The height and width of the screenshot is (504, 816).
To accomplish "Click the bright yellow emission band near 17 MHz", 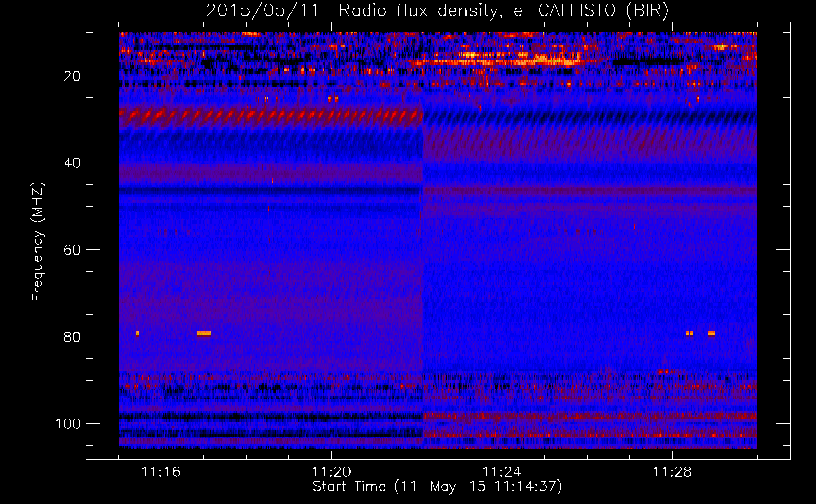I will pyautogui.click(x=497, y=62).
